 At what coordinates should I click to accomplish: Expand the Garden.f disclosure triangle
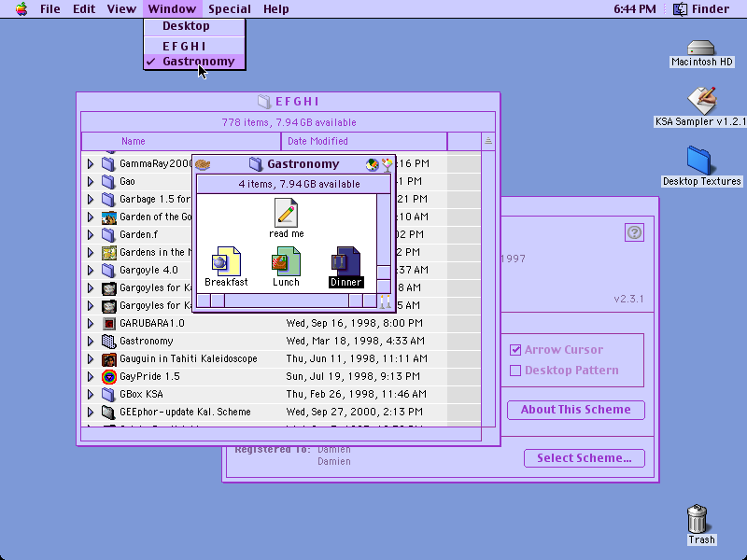[x=91, y=235]
